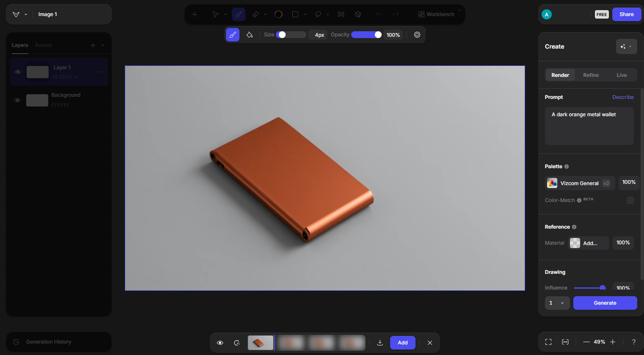Click the regenerate icon in bottom bar
This screenshot has height=355, width=644.
237,343
